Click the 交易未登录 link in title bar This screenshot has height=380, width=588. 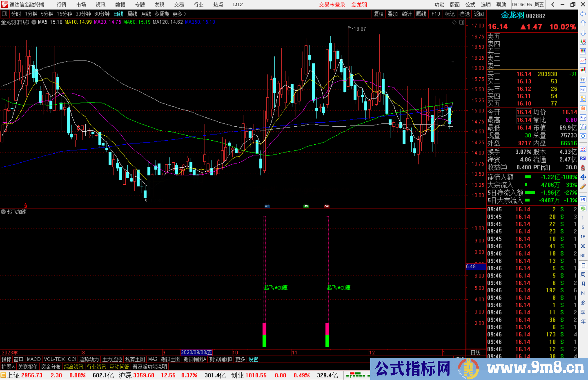coord(332,5)
